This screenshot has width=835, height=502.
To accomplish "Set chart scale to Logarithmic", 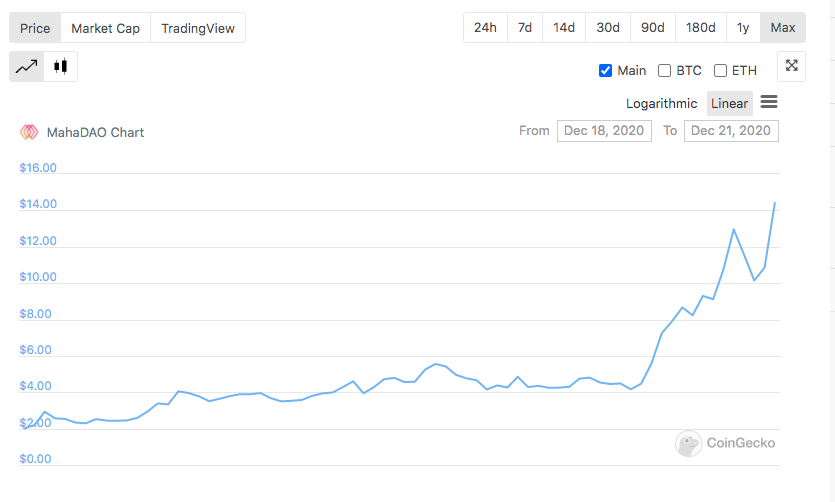I will (661, 103).
